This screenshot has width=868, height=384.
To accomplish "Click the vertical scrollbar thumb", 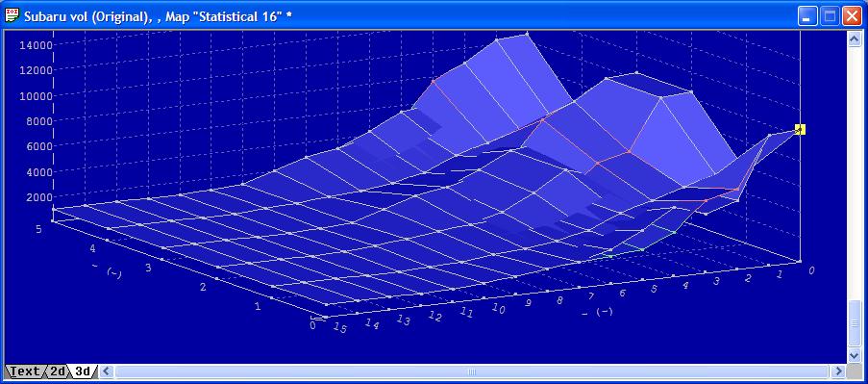I will 855,322.
